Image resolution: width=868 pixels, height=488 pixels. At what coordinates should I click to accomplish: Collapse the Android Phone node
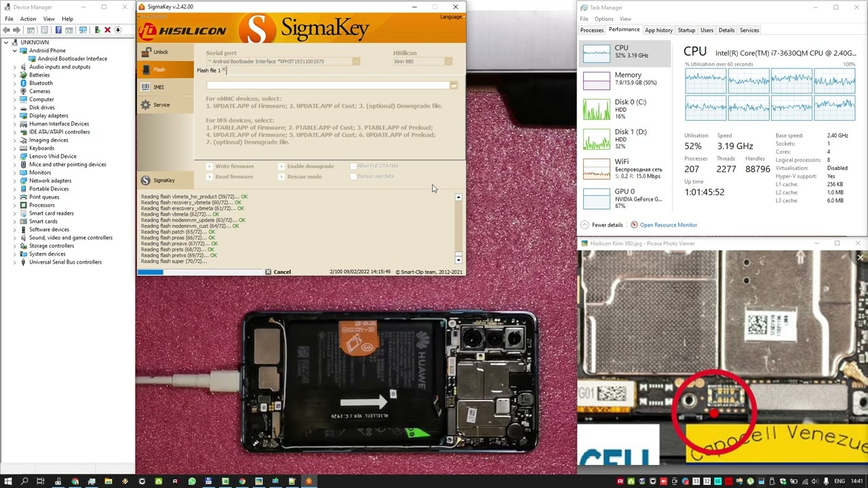tap(15, 51)
